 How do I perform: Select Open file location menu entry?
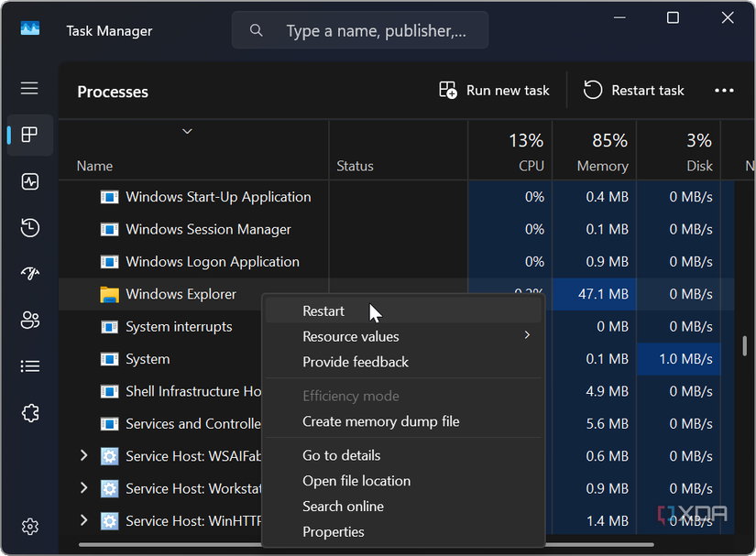356,481
